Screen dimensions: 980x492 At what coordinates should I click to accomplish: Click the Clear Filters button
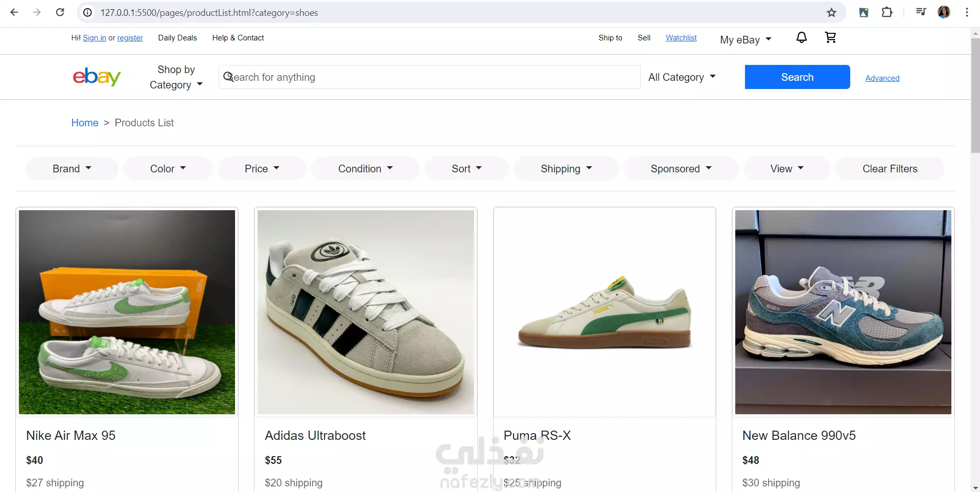click(890, 169)
